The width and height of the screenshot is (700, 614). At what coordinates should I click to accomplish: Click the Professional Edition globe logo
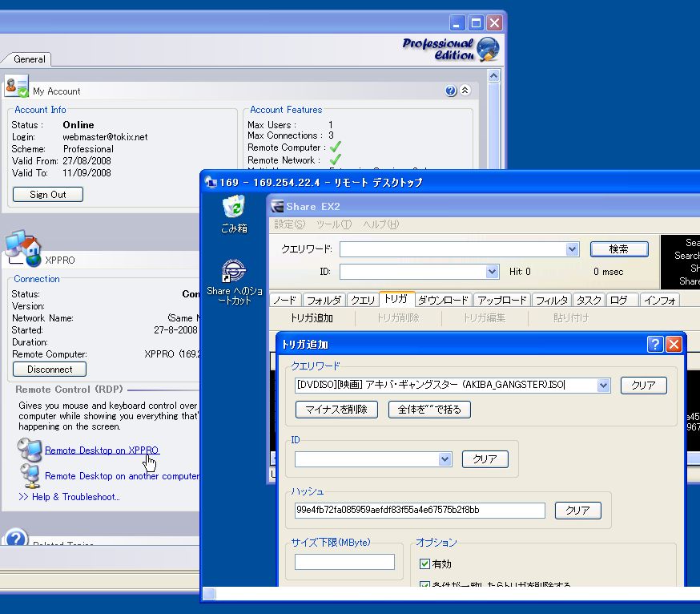(x=488, y=49)
